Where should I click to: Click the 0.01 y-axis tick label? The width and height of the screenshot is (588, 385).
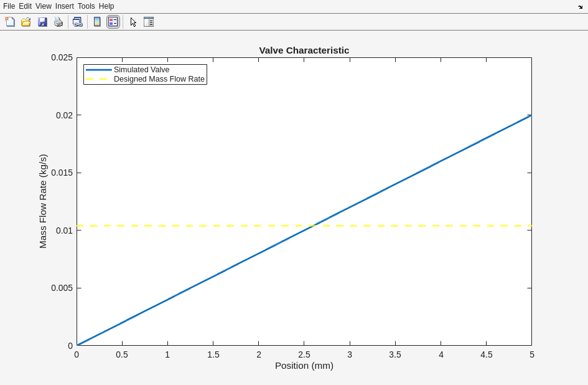[64, 231]
